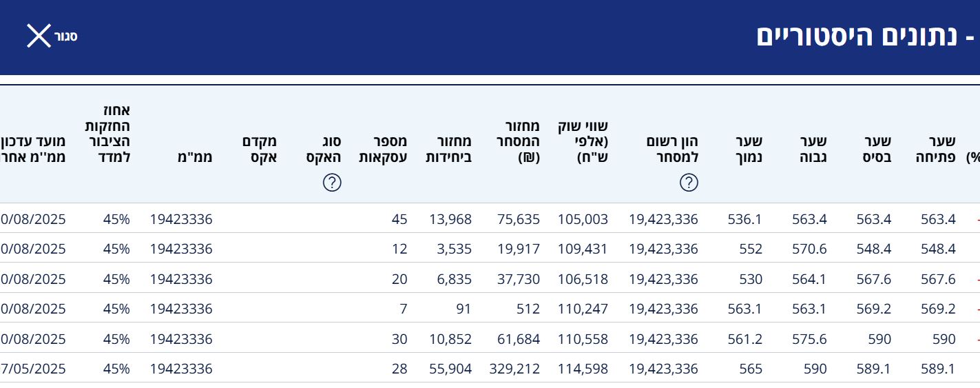Click the שער בסיס column header

[x=873, y=150]
